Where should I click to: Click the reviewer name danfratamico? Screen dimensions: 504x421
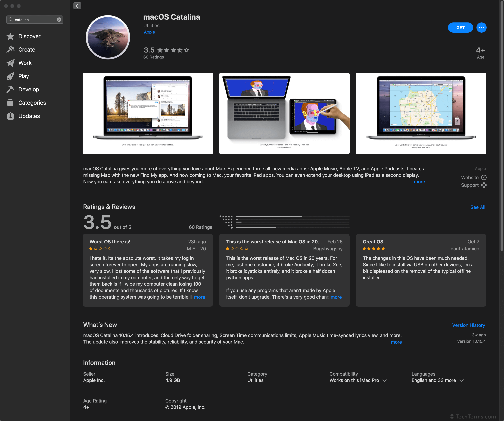click(x=465, y=249)
